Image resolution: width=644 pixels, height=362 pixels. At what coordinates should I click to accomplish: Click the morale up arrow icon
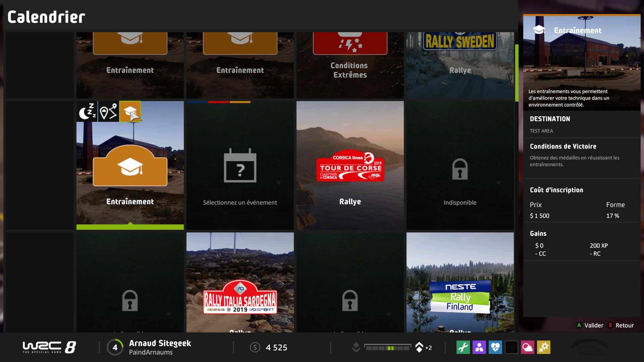click(x=419, y=347)
